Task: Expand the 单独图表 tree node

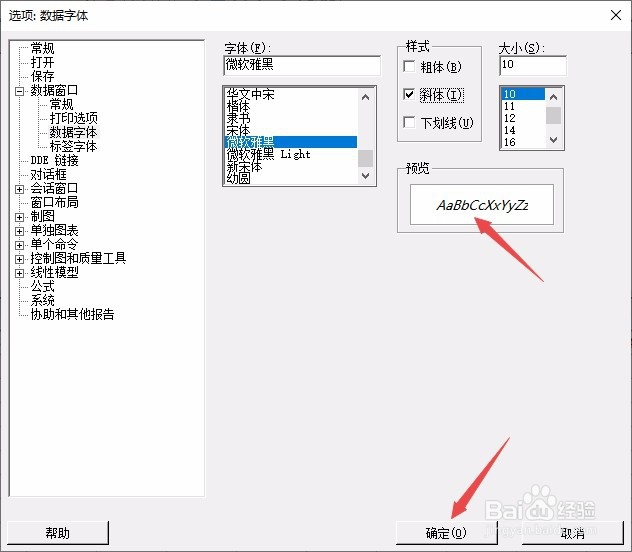Action: [x=19, y=231]
